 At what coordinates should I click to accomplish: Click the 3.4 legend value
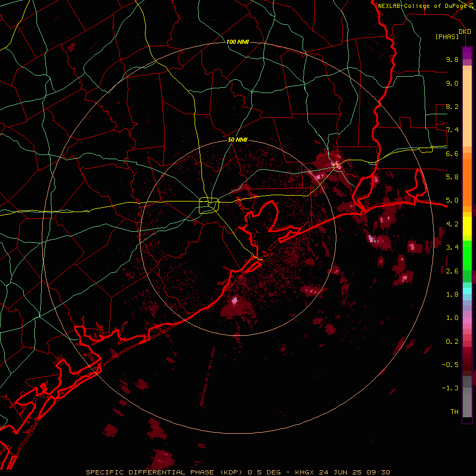coord(452,248)
